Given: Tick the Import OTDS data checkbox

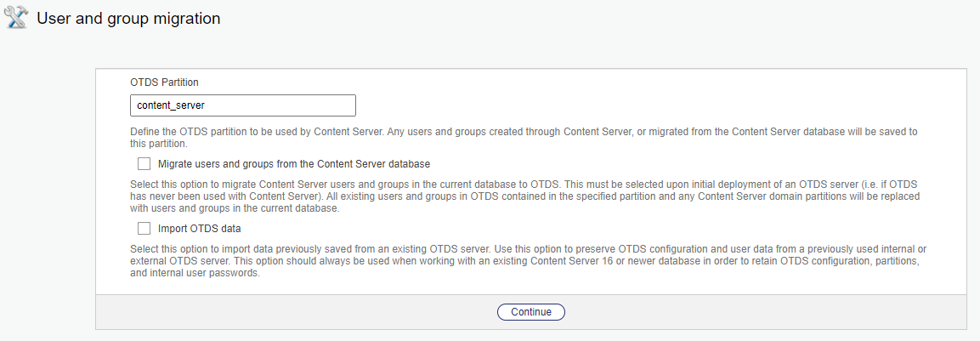Looking at the screenshot, I should (144, 228).
